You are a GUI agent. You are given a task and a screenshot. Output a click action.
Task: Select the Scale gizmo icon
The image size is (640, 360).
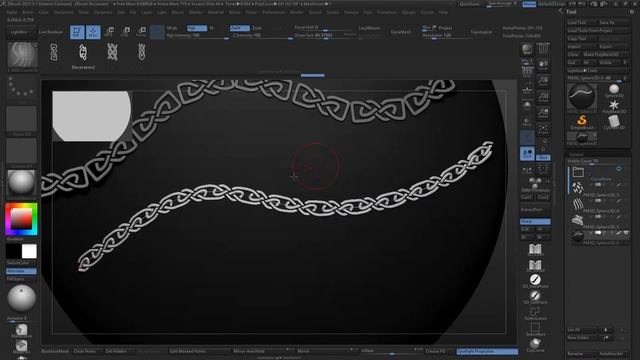pos(126,32)
